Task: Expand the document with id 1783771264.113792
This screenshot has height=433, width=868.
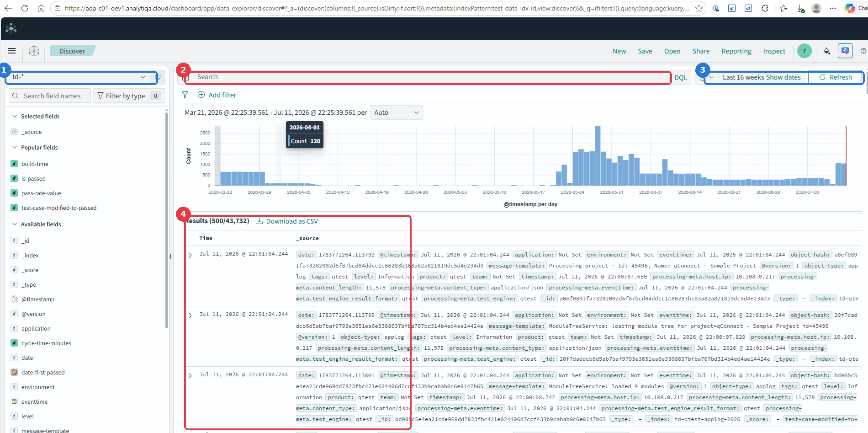Action: [x=190, y=255]
